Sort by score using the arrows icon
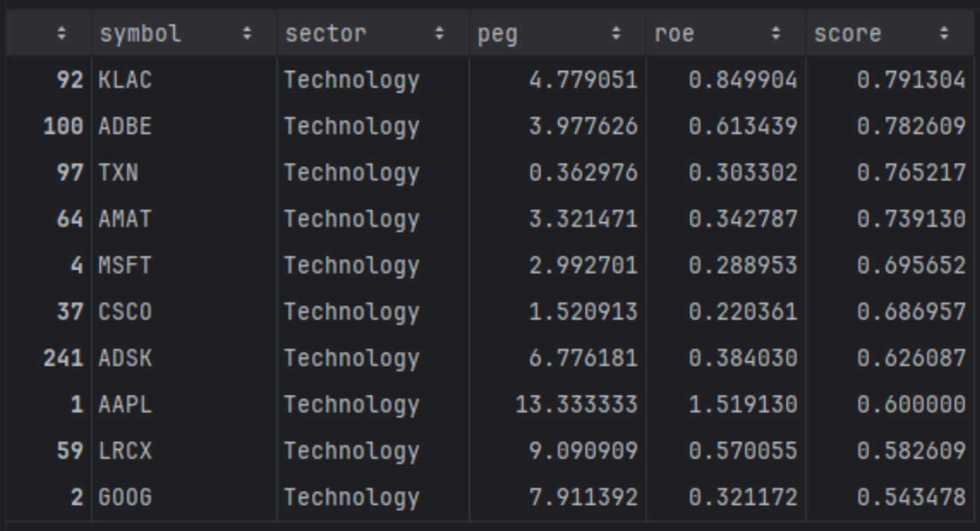Screen dimensions: 980x531 944,33
